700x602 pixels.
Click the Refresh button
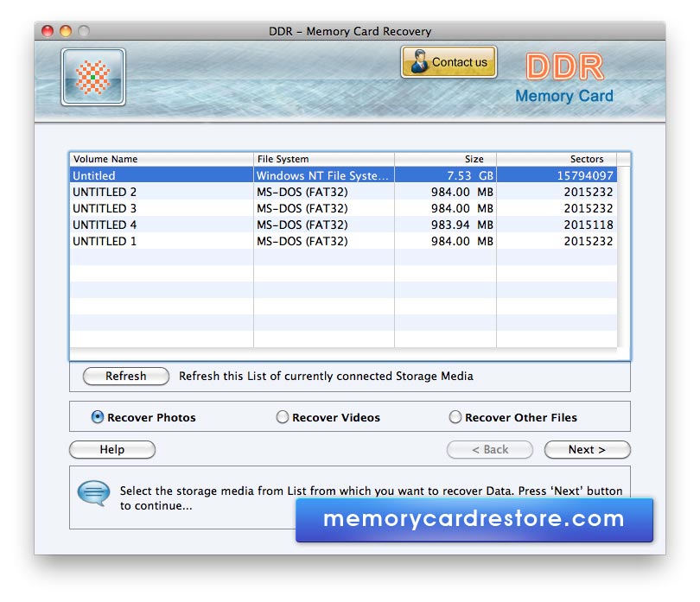point(126,376)
